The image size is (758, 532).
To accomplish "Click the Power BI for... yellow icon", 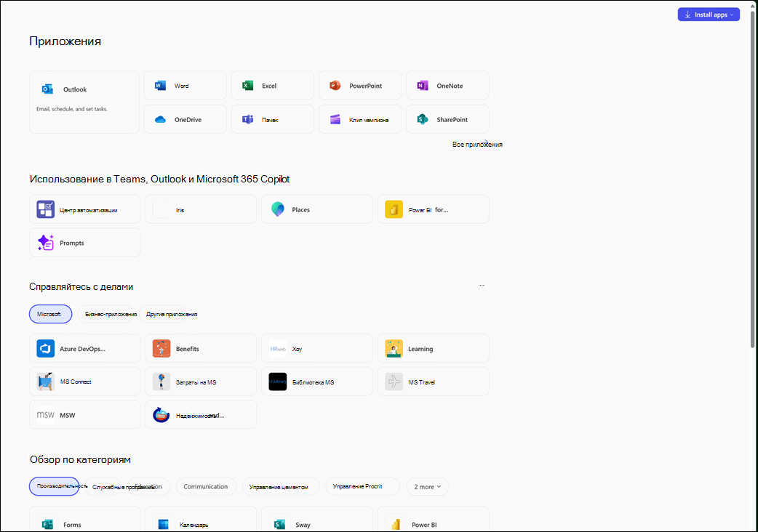I will point(394,209).
